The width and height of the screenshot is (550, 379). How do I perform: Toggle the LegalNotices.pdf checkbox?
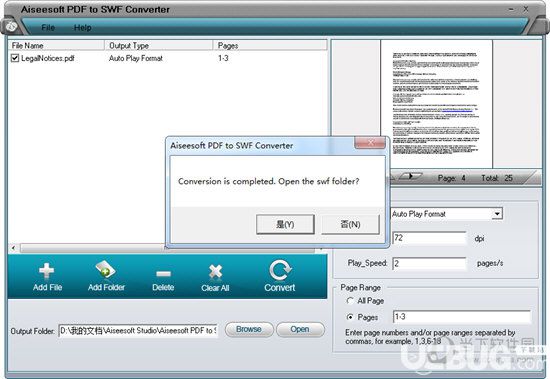(15, 58)
